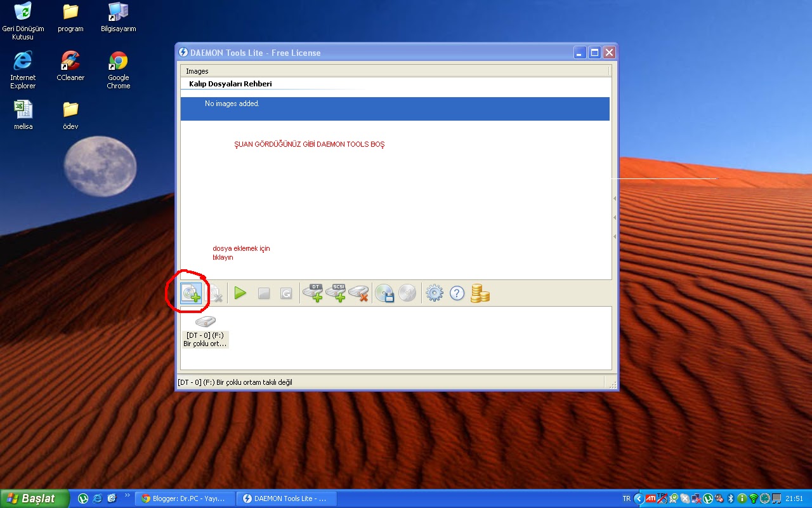Maximize the DAEMON Tools Lite window

(x=594, y=53)
